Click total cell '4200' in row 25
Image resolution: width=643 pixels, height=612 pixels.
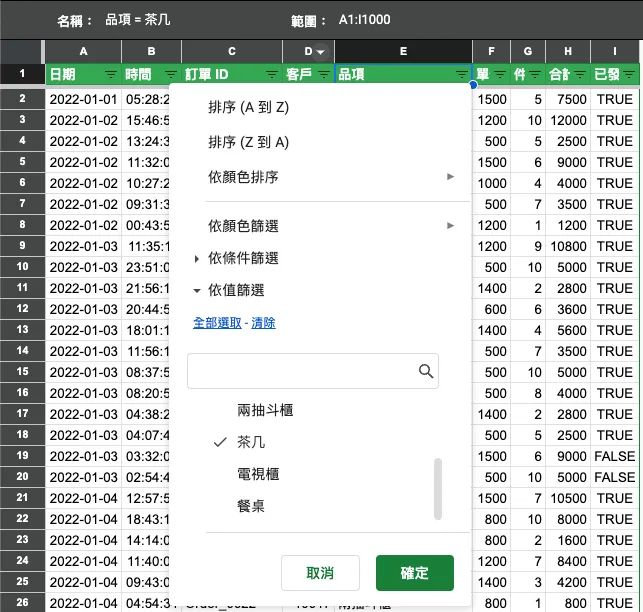(568, 582)
